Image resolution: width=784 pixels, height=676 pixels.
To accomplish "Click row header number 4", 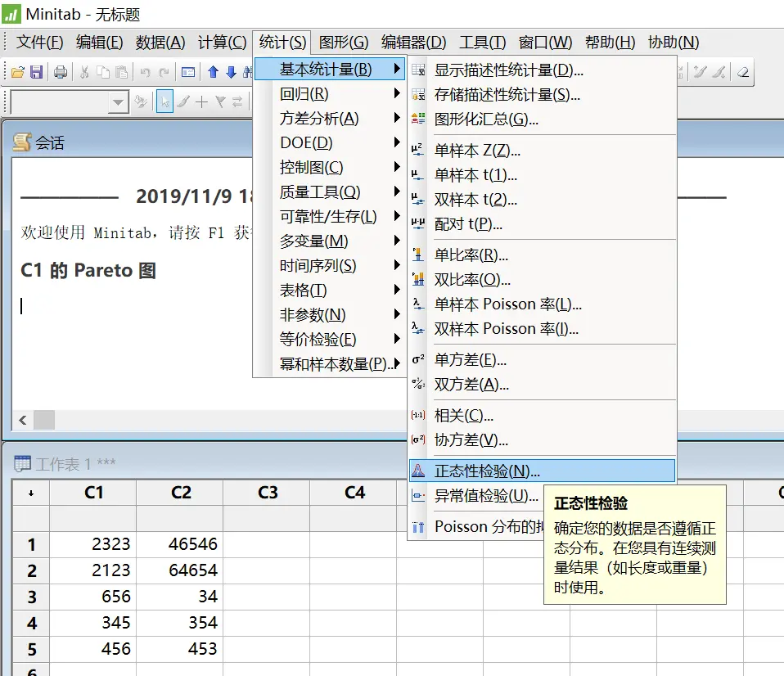I will point(31,623).
